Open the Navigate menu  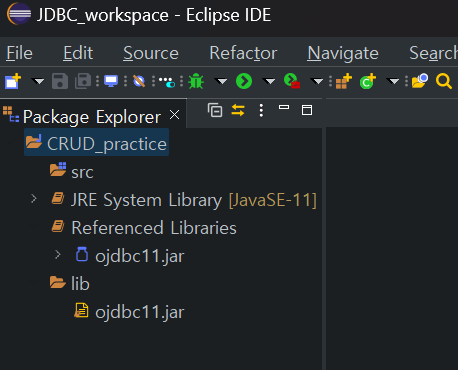pyautogui.click(x=343, y=53)
